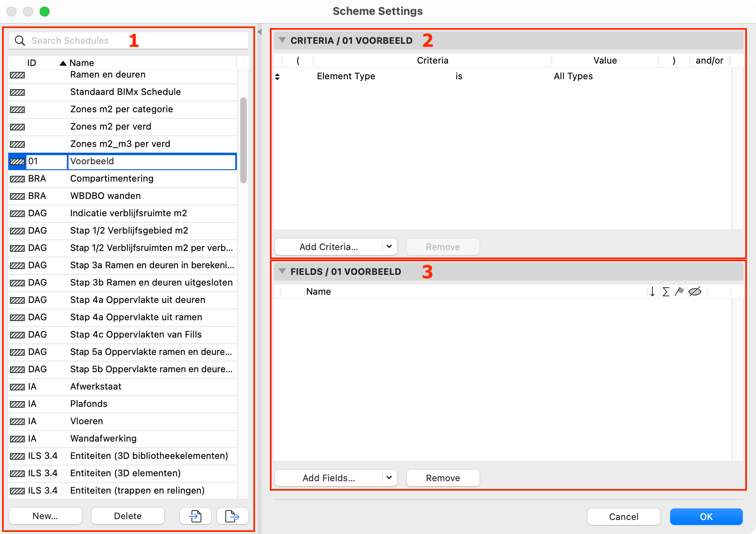Select the Zones m2_m3 per verd row
The image size is (756, 534).
123,144
